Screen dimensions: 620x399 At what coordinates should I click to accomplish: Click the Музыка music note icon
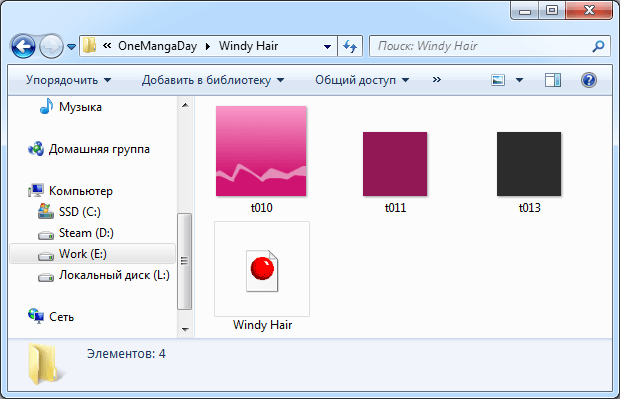point(46,106)
